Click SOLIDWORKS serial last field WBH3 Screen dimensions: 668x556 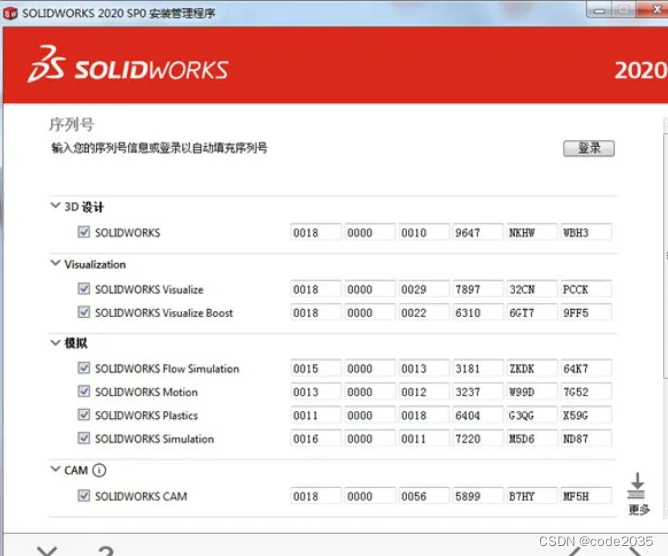pyautogui.click(x=586, y=233)
